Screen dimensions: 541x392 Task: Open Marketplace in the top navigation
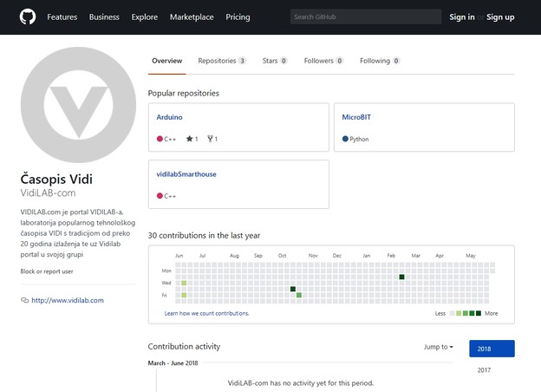(192, 16)
